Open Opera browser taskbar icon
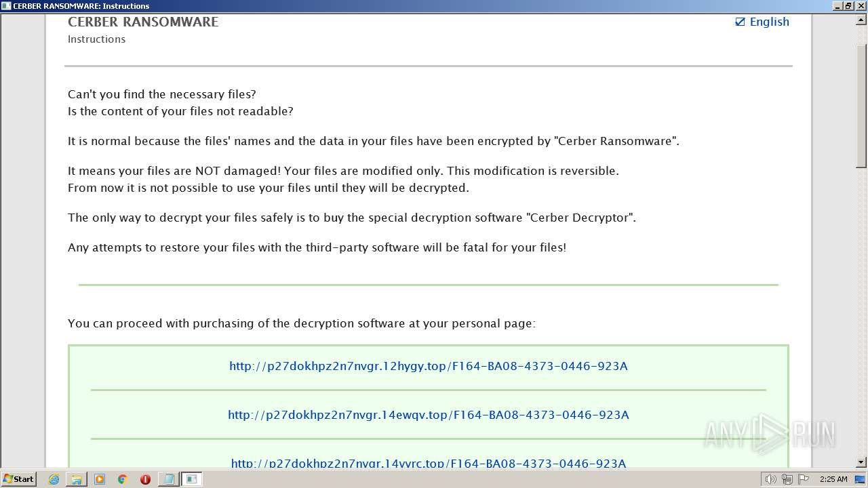The image size is (868, 488). point(145,479)
